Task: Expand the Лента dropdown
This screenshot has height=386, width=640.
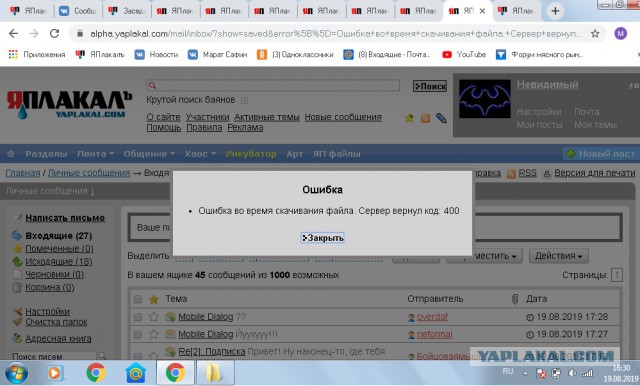Action: click(95, 154)
